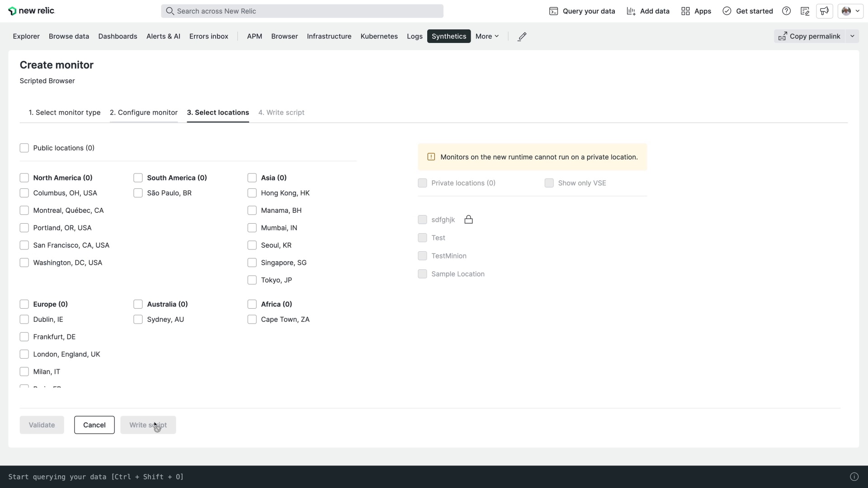The height and width of the screenshot is (488, 868).
Task: Click the sdfghjk private location lock icon
Action: point(468,219)
